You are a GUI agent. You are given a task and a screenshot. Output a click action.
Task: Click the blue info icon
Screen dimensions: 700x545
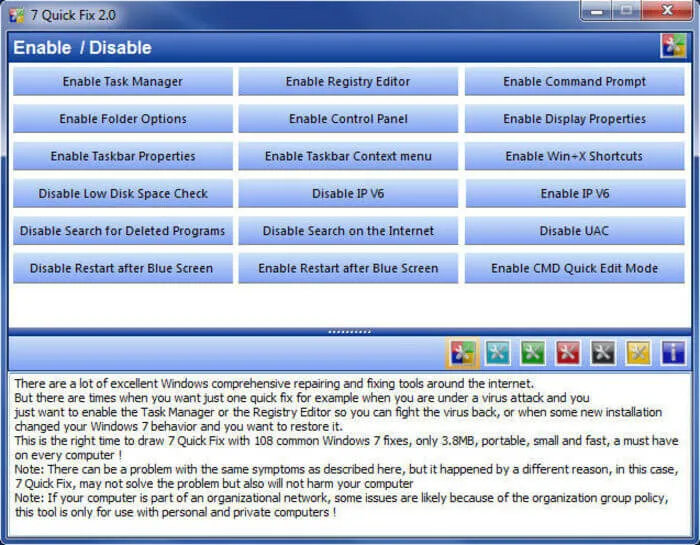coord(673,352)
